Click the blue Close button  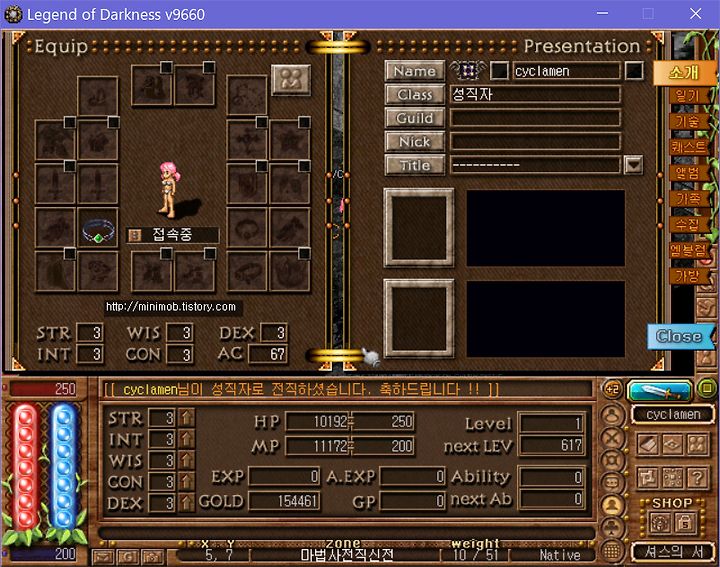[680, 336]
